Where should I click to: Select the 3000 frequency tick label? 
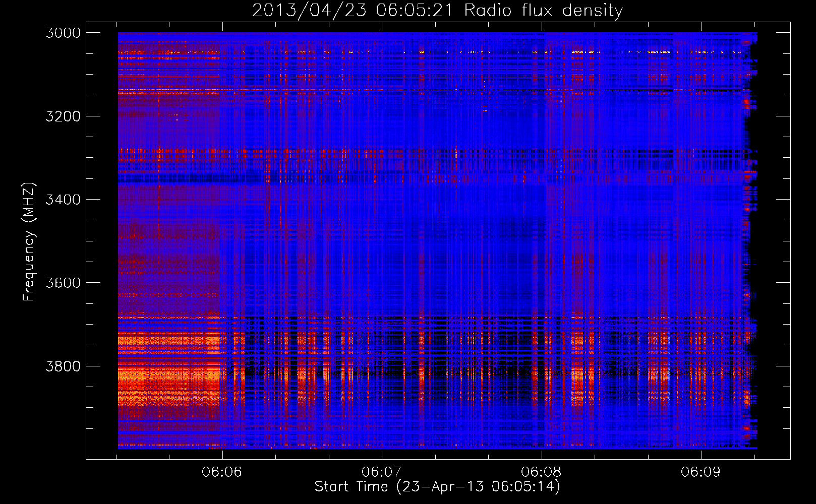[63, 33]
